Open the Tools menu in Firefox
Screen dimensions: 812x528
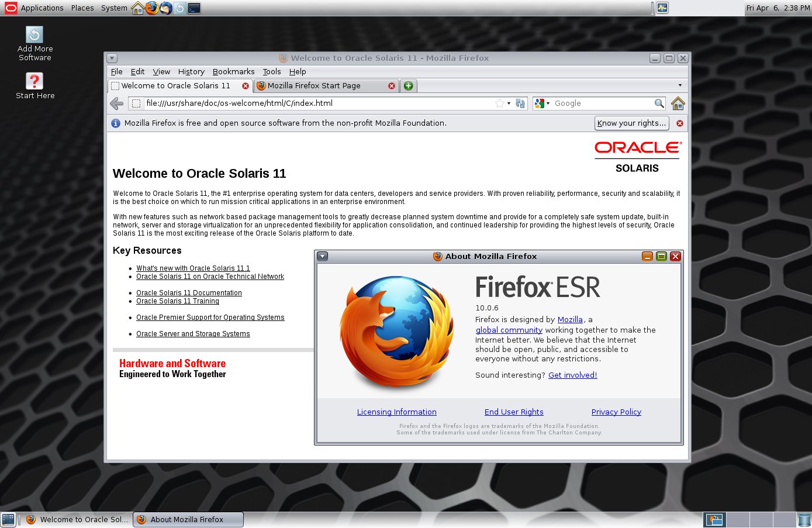(x=272, y=71)
